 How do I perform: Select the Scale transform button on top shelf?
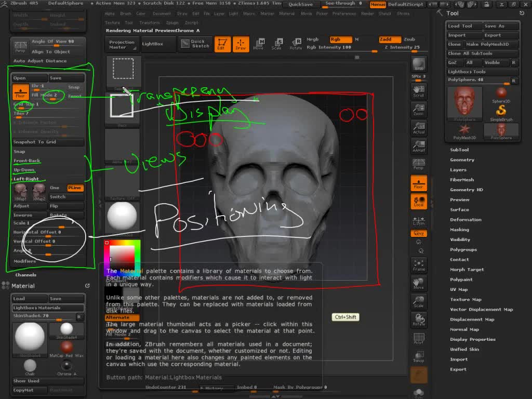pos(277,44)
